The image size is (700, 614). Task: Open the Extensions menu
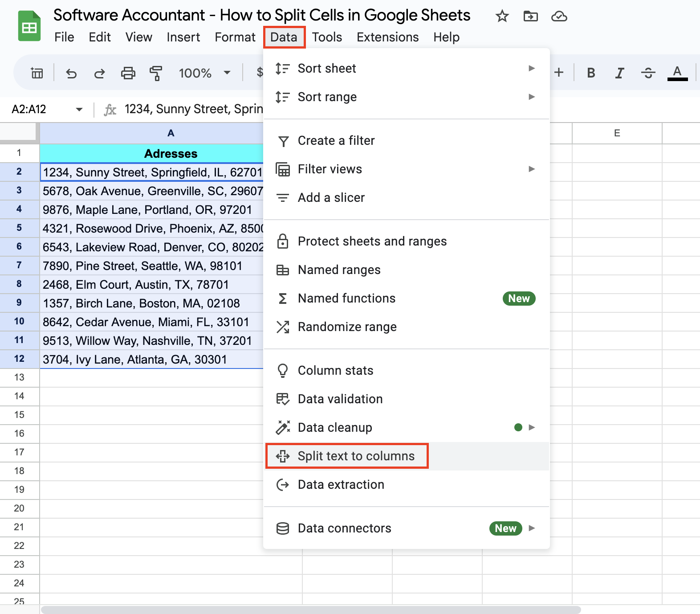coord(388,37)
